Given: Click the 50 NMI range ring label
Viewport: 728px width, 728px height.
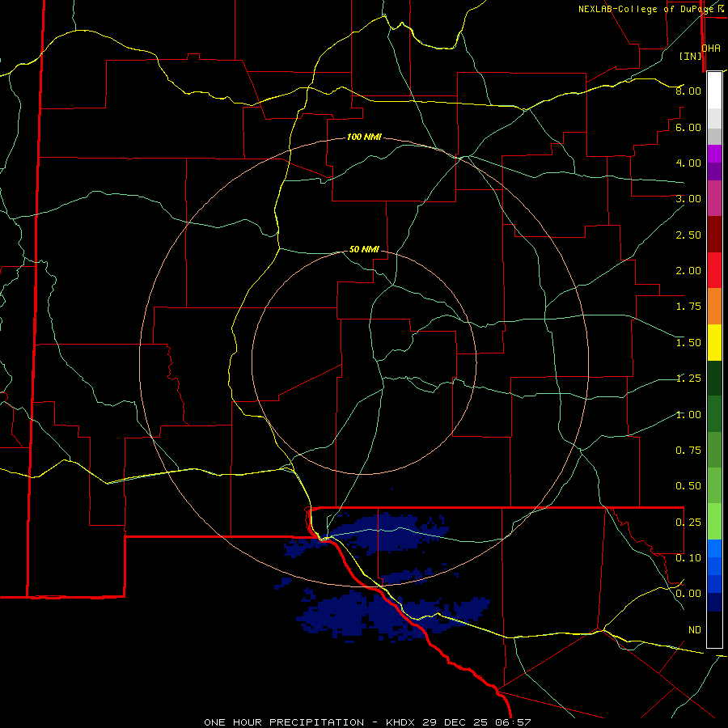Looking at the screenshot, I should coord(364,249).
